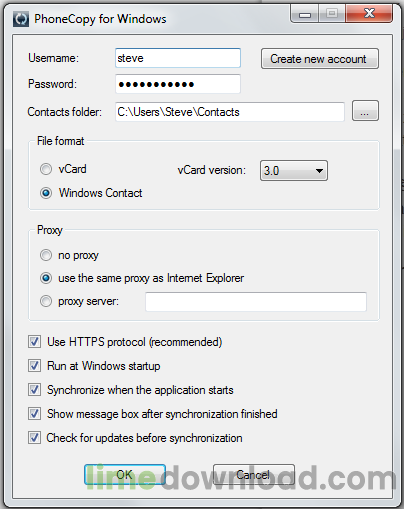Open the contacts folder browse button
The width and height of the screenshot is (404, 509).
(x=365, y=111)
